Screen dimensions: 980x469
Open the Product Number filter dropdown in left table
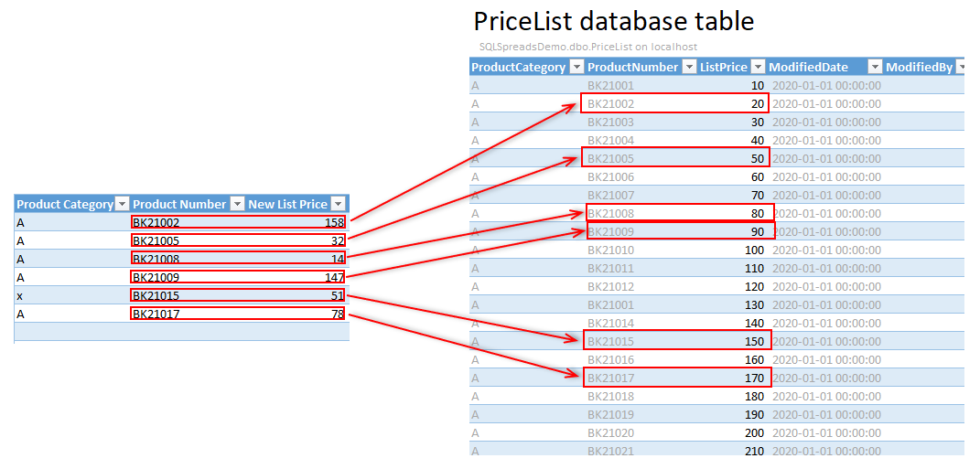click(x=238, y=204)
